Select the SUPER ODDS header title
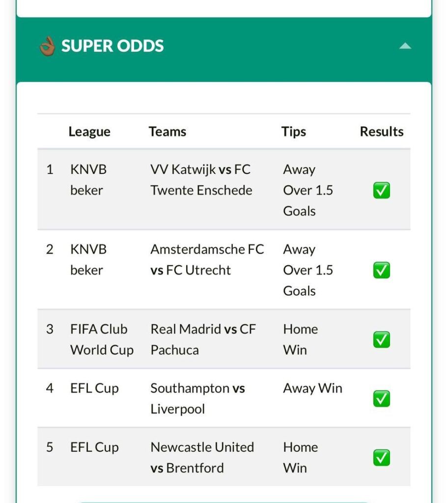 112,46
